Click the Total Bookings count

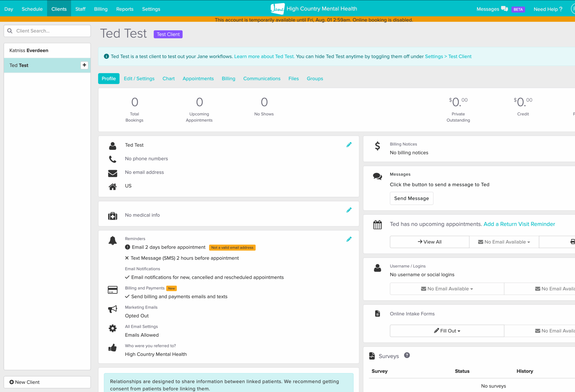135,102
